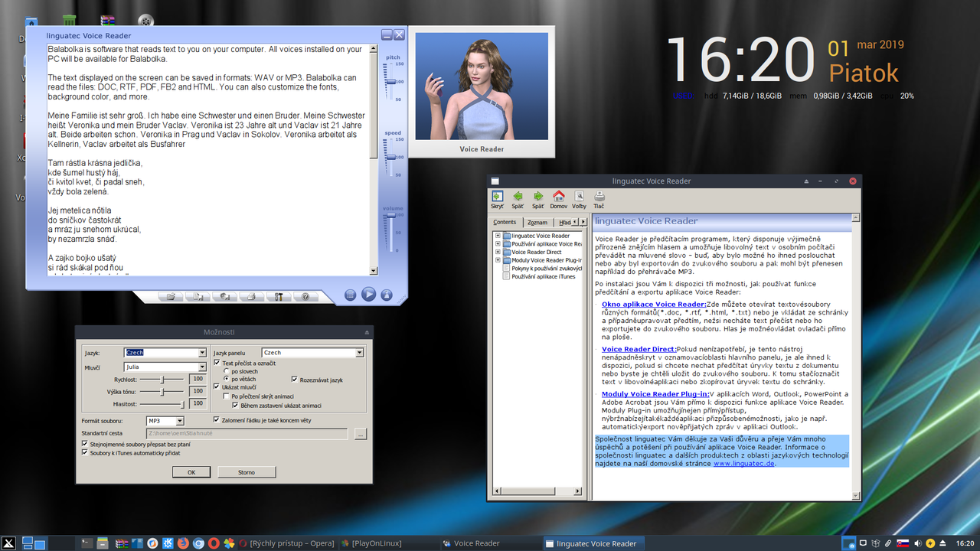Click the question mark help icon in Voice Reader
This screenshot has width=980, height=551.
coord(305,296)
